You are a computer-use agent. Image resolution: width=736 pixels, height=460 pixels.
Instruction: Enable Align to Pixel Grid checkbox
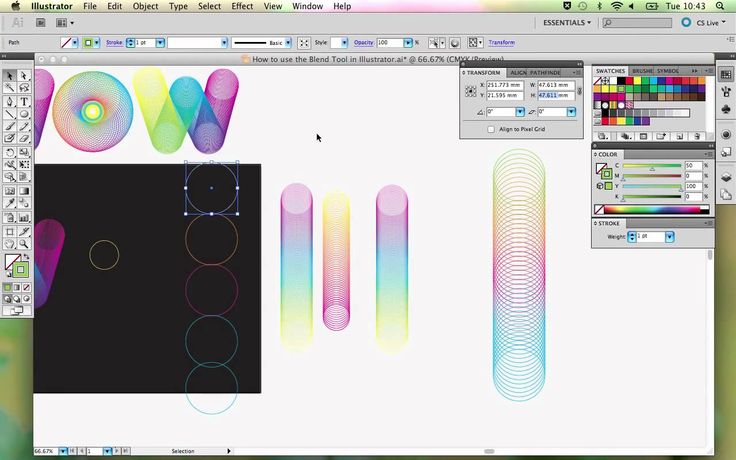point(491,129)
